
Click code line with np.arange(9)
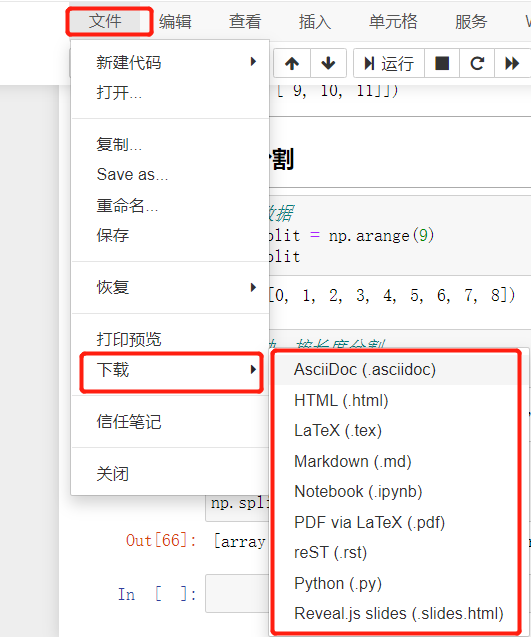(351, 236)
